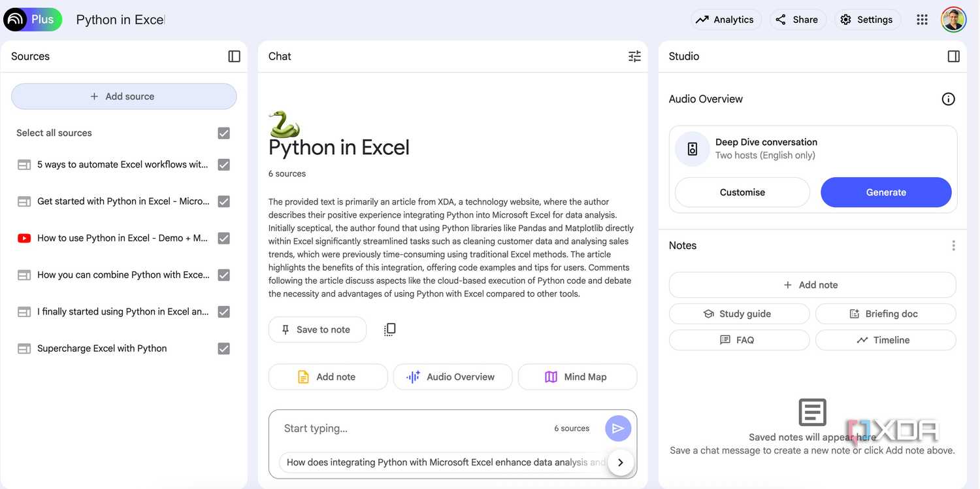Viewport: 980px width, 489px height.
Task: Click Add note in Studio panel
Action: pos(812,285)
